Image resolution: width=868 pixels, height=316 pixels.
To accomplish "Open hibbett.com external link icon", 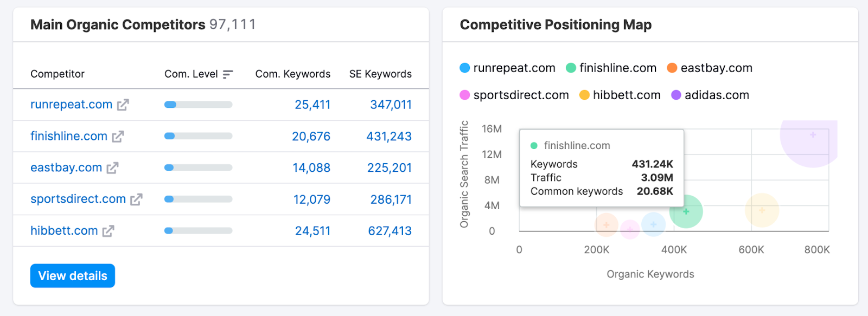I will point(108,231).
